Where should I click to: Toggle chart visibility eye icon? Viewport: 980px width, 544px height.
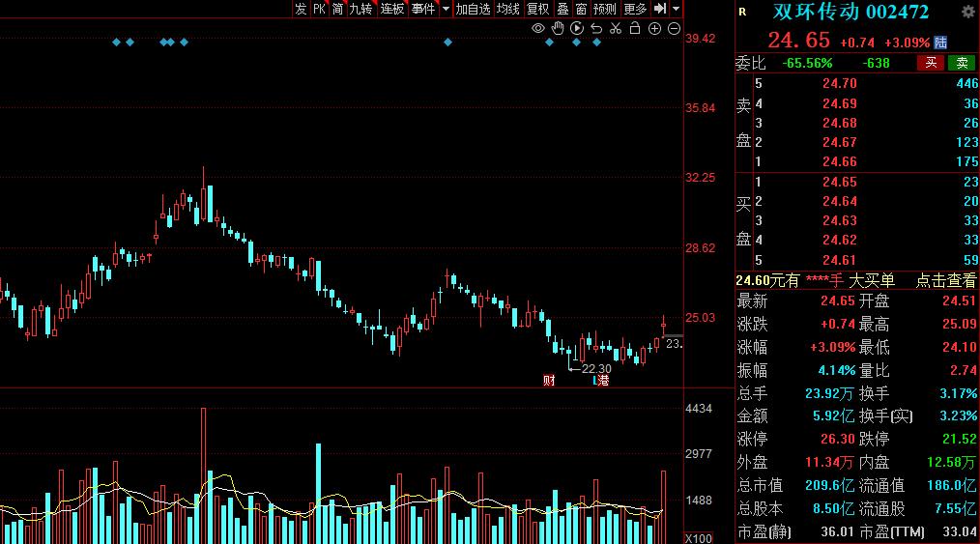pos(537,28)
